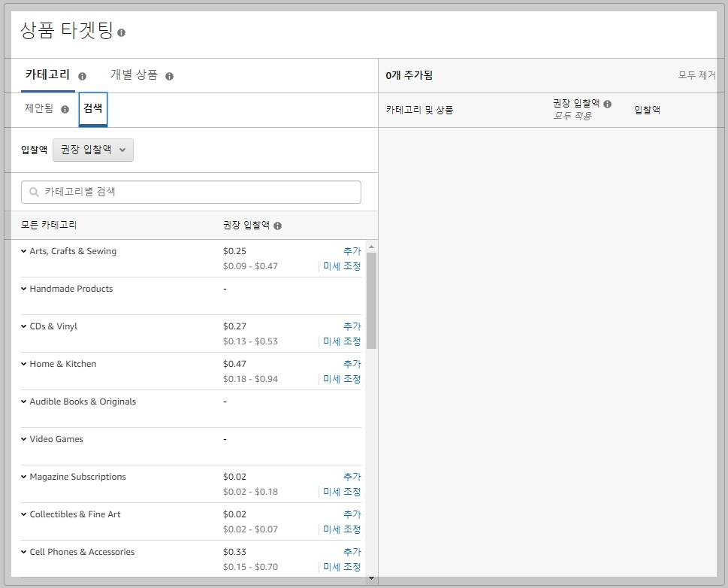Click 미세 조정 for Arts, Crafts & Sewing
The image size is (728, 588).
[342, 266]
